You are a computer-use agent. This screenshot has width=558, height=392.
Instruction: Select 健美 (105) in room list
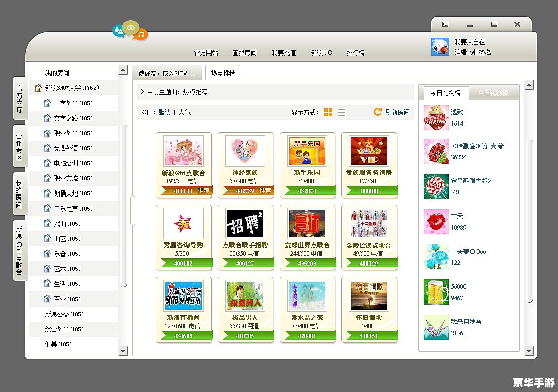click(x=73, y=344)
